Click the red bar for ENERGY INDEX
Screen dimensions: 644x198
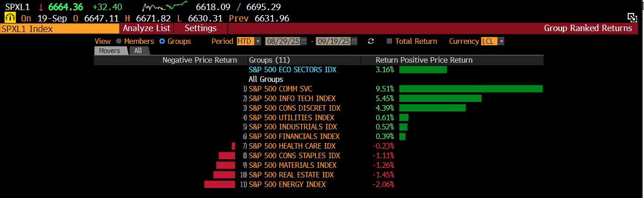click(x=220, y=184)
